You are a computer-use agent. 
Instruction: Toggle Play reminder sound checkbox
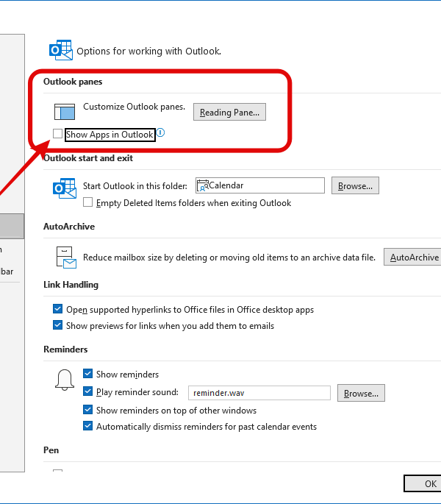point(87,391)
